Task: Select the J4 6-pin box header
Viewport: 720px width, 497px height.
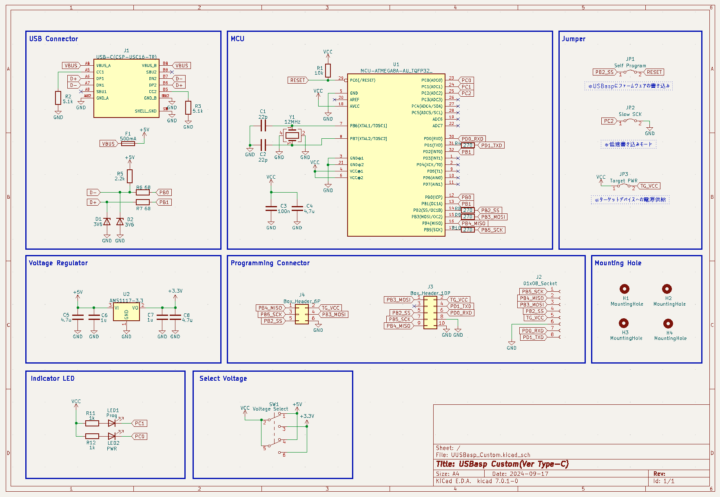Action: pyautogui.click(x=301, y=312)
